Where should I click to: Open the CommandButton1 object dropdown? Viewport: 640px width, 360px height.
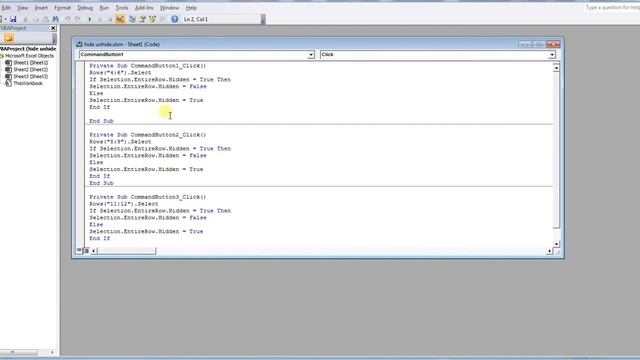(x=311, y=54)
